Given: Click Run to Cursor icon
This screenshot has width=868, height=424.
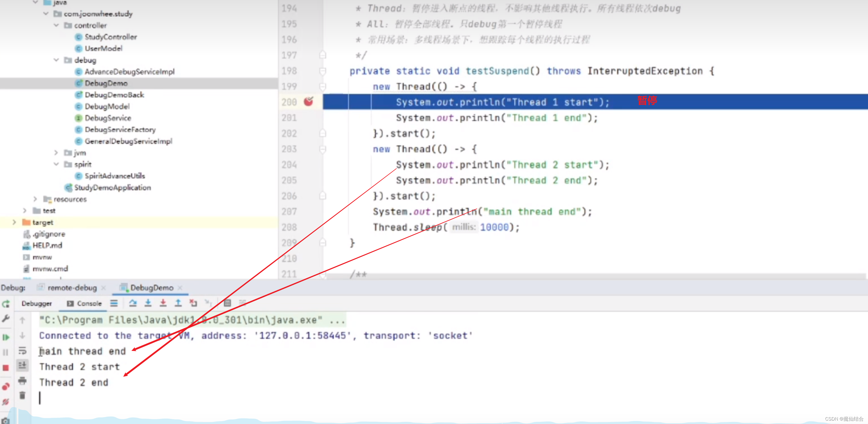Looking at the screenshot, I should (x=208, y=303).
